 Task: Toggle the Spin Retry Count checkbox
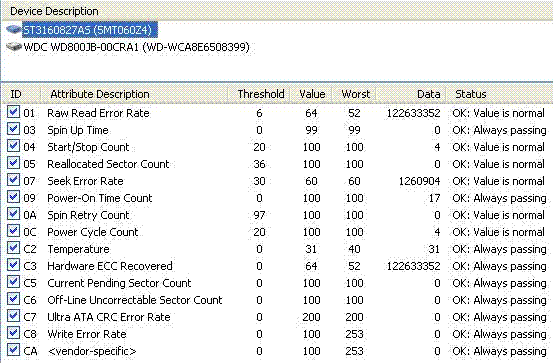tap(13, 214)
